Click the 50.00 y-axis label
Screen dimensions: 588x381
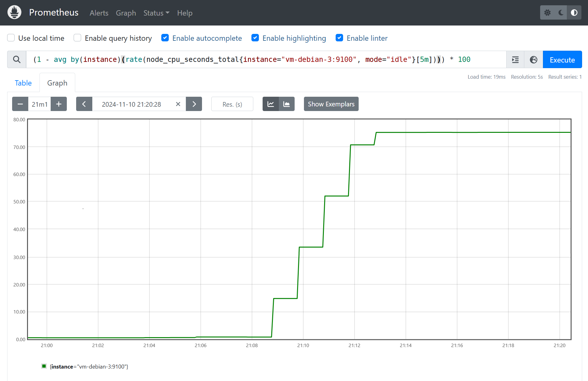tap(19, 202)
